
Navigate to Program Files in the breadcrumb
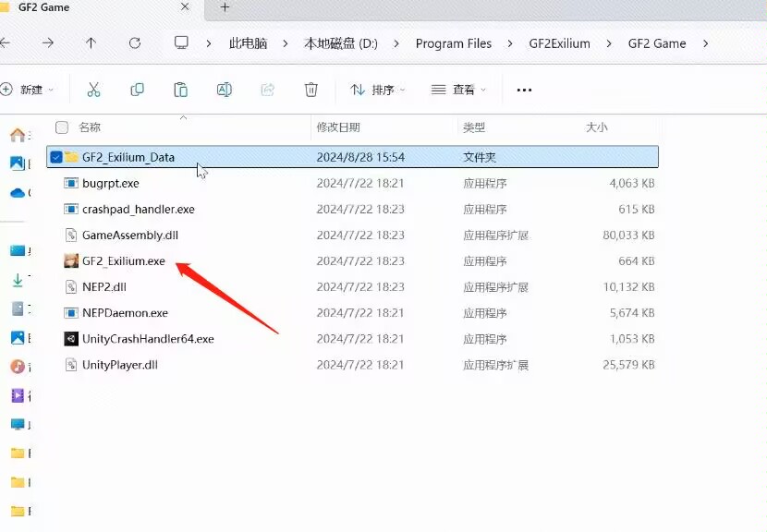454,43
